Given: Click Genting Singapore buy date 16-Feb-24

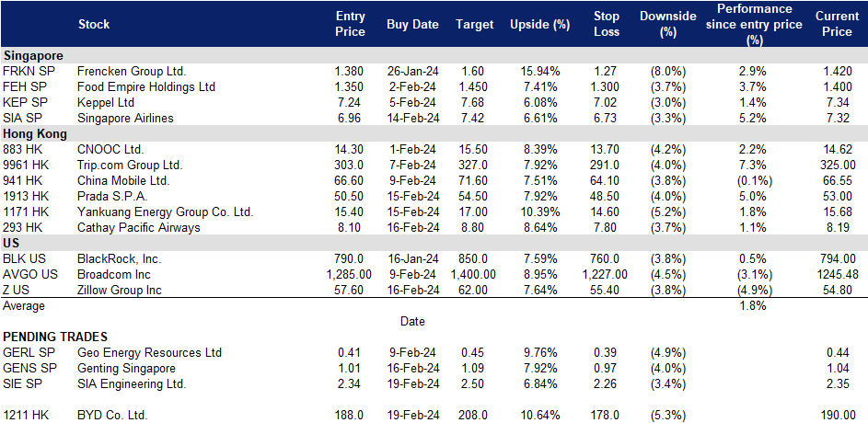Looking at the screenshot, I should 412,368.
